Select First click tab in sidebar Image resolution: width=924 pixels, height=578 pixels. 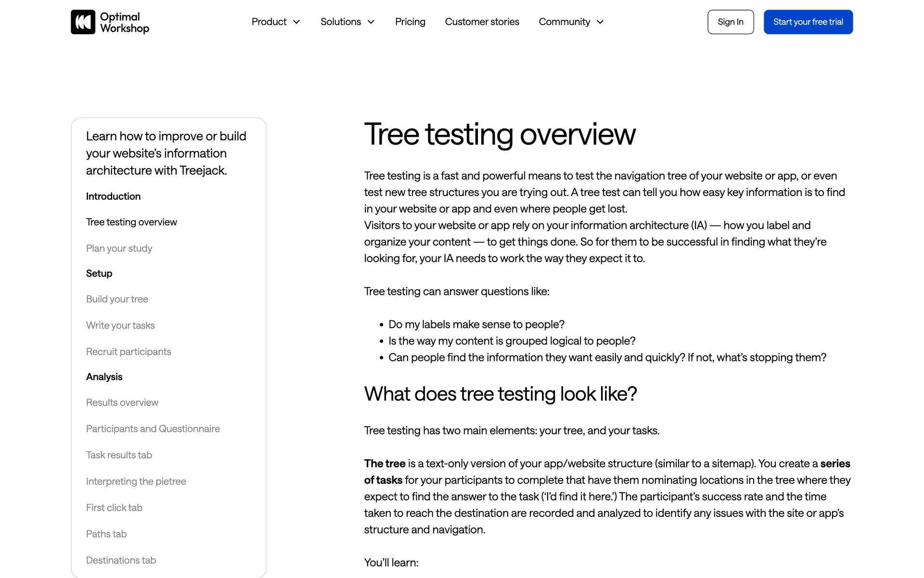click(114, 508)
